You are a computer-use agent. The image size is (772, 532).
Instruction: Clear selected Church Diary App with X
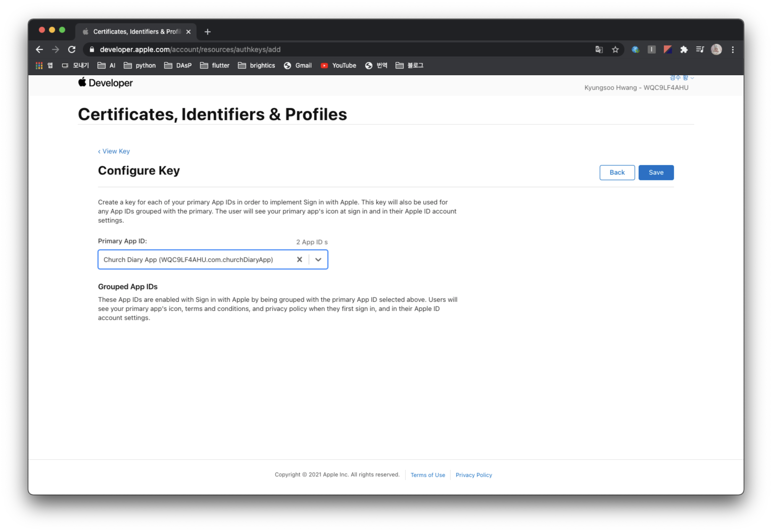299,259
